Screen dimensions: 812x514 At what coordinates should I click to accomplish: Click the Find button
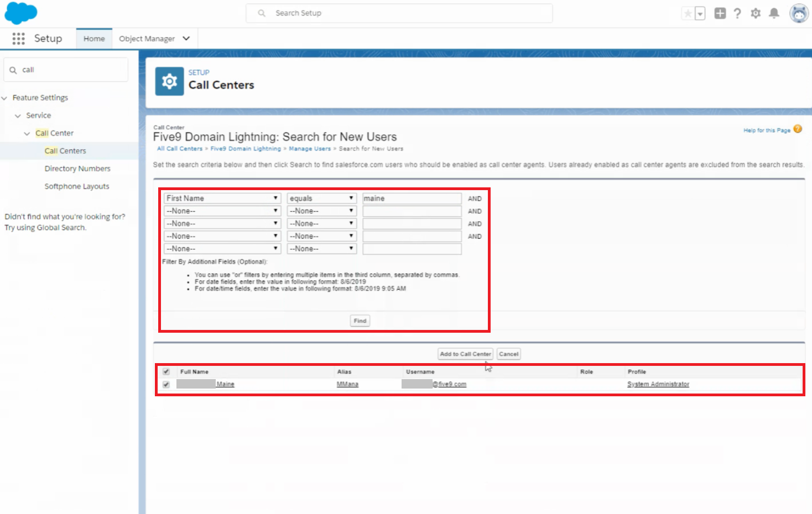coord(360,321)
